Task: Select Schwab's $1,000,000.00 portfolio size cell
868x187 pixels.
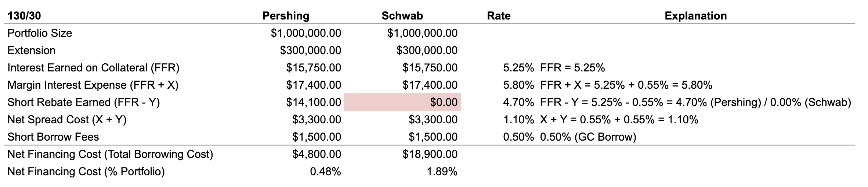Action: coord(422,33)
